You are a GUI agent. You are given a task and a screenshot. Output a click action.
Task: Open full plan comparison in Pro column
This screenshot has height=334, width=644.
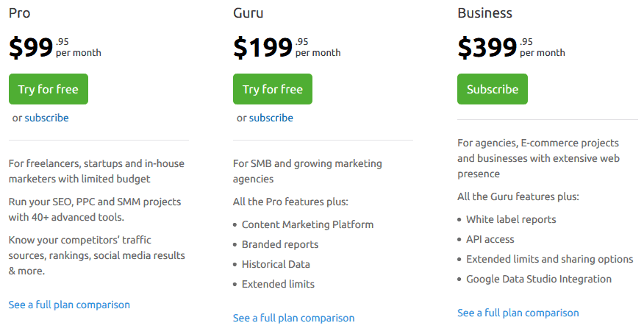point(69,305)
